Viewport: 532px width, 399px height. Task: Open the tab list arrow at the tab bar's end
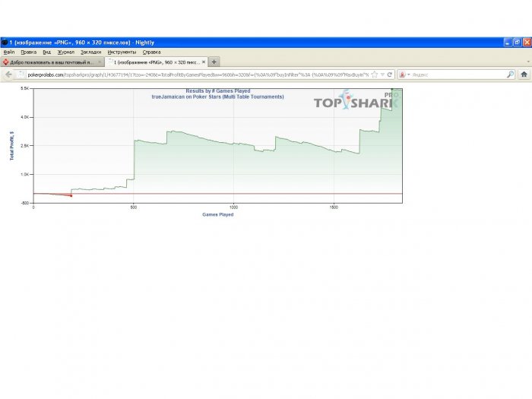[528, 62]
